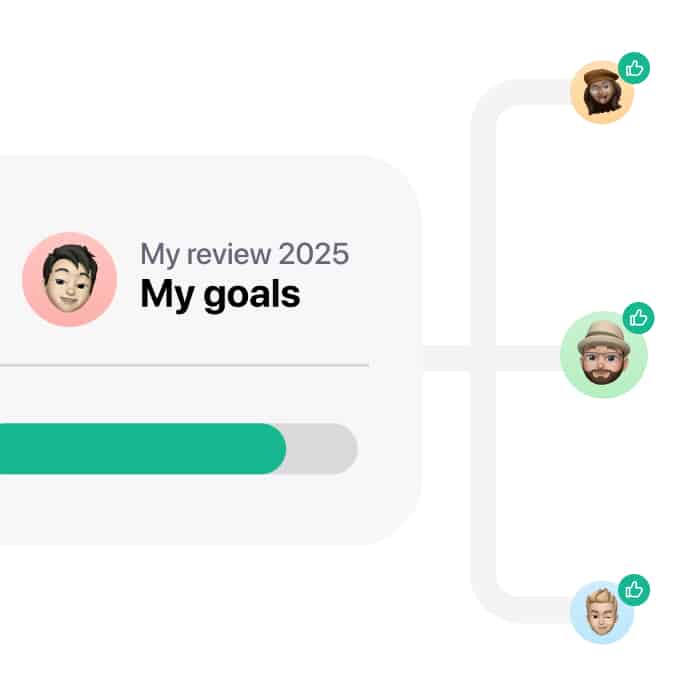Click thumbs-up badge on blond man avatar
Screen dimensions: 700x700
point(634,590)
